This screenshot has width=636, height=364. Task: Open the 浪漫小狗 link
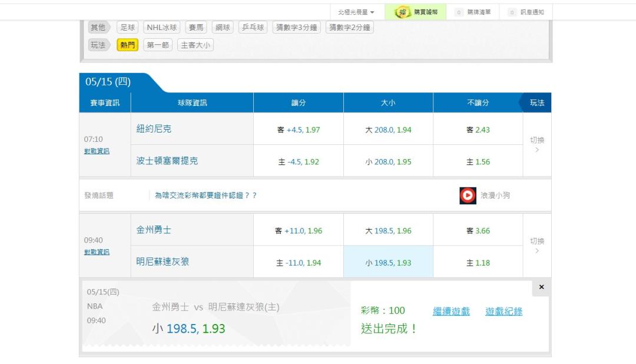495,195
